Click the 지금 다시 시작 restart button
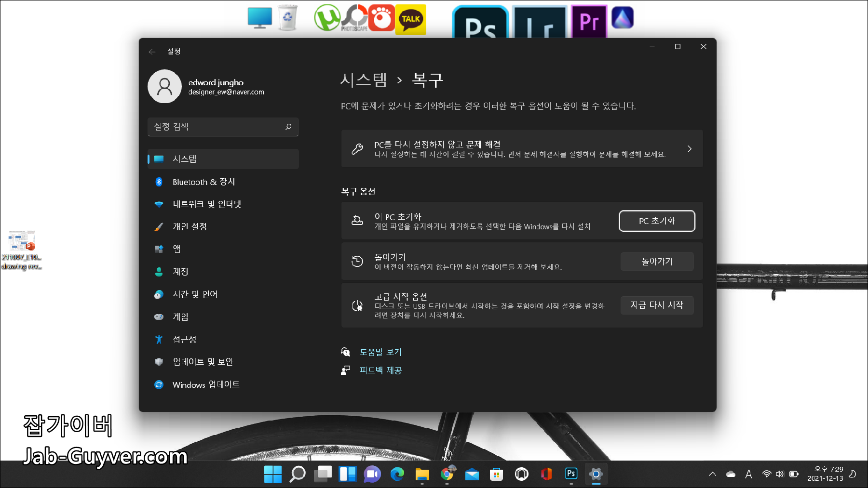 tap(657, 305)
